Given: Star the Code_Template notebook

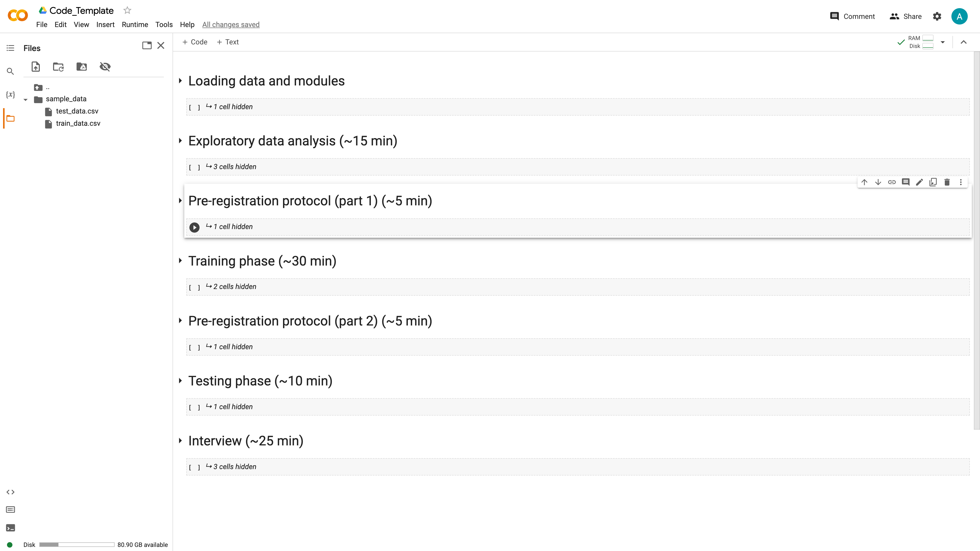Looking at the screenshot, I should pyautogui.click(x=127, y=10).
